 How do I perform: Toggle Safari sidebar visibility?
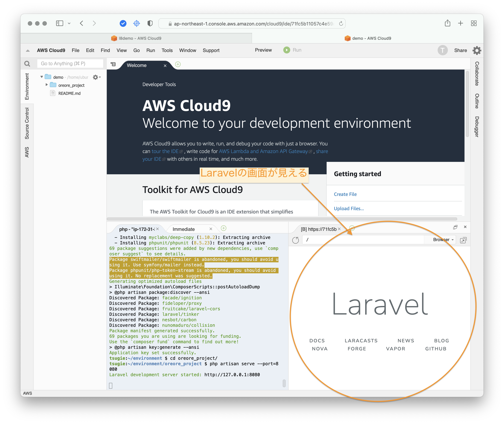point(60,23)
